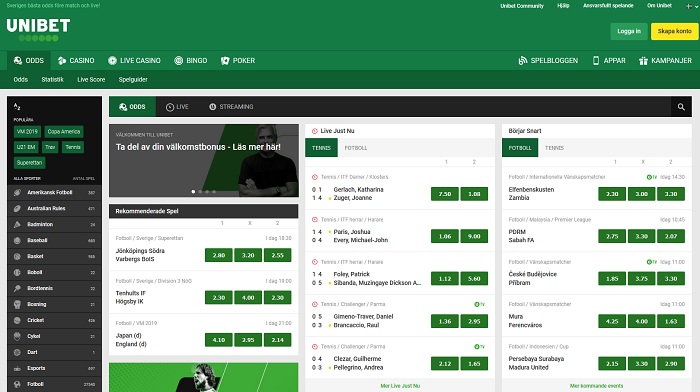Click the Baseball sport icon
This screenshot has width=700, height=392.
pos(17,240)
